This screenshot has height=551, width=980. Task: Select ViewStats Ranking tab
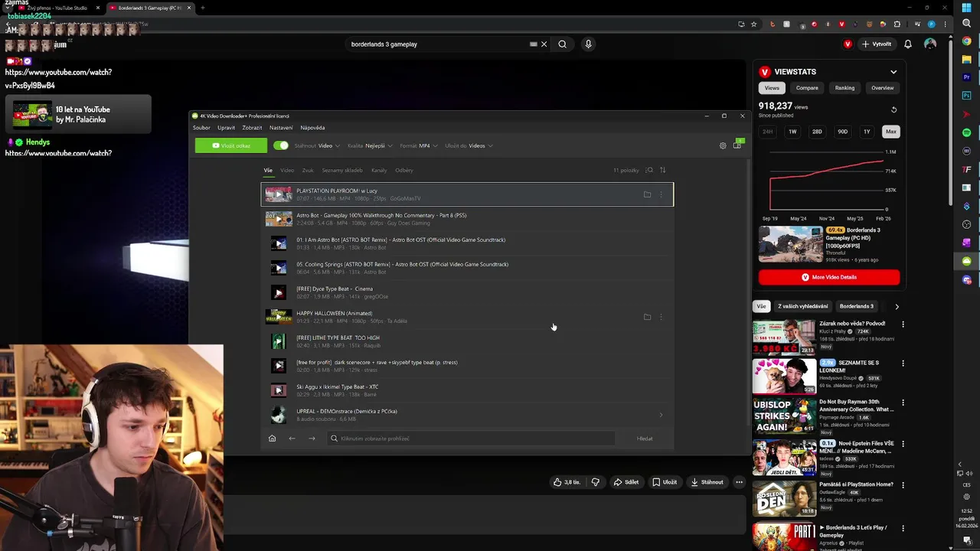(x=844, y=88)
